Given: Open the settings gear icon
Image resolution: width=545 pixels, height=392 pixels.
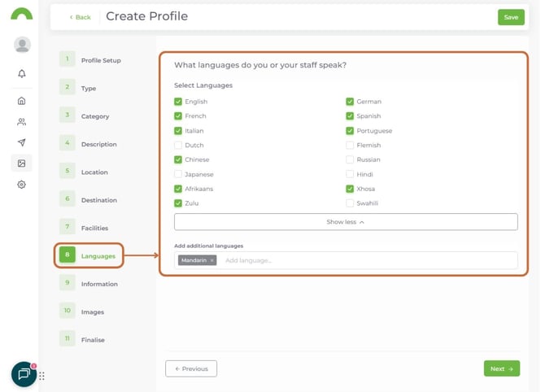Looking at the screenshot, I should 22,185.
